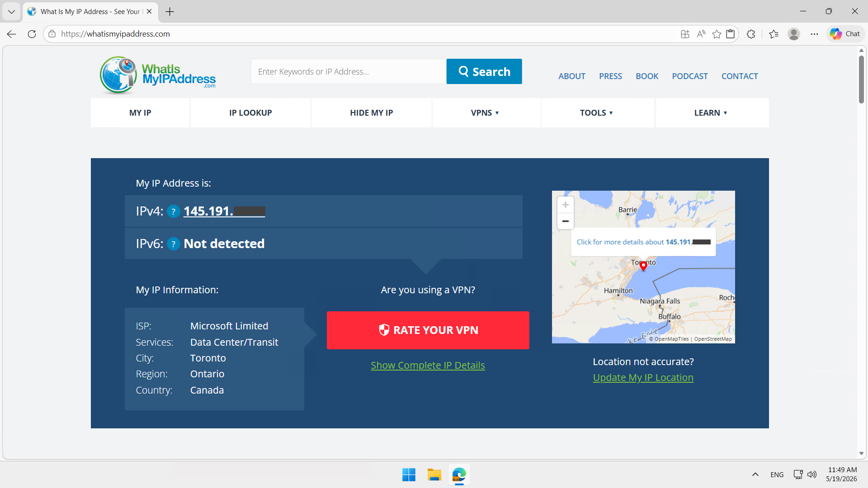The image size is (868, 488).
Task: Go back to previous page
Action: coord(12,34)
